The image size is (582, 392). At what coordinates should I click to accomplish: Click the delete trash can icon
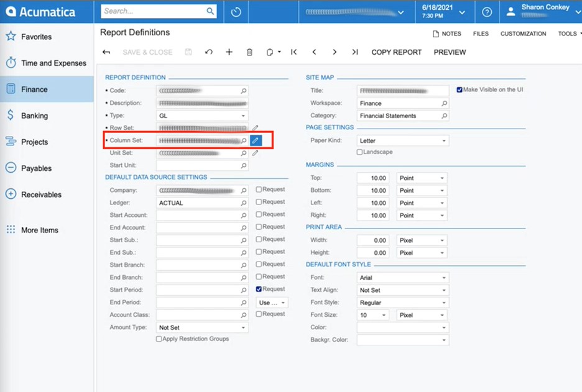pyautogui.click(x=249, y=52)
